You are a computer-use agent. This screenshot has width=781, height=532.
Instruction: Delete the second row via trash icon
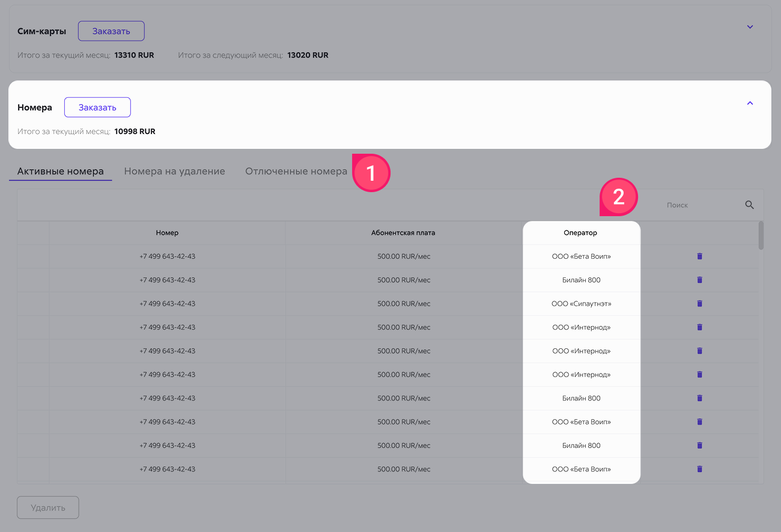tap(699, 280)
